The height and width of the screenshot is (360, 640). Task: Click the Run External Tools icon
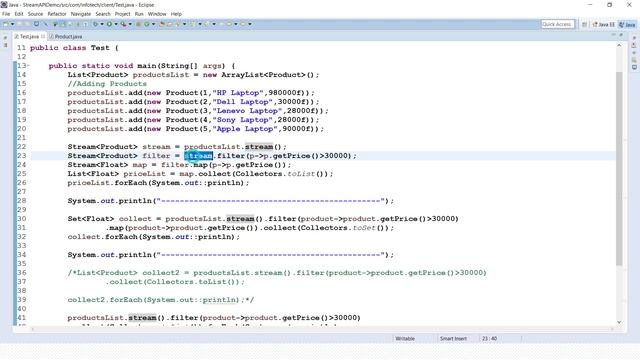pyautogui.click(x=123, y=24)
